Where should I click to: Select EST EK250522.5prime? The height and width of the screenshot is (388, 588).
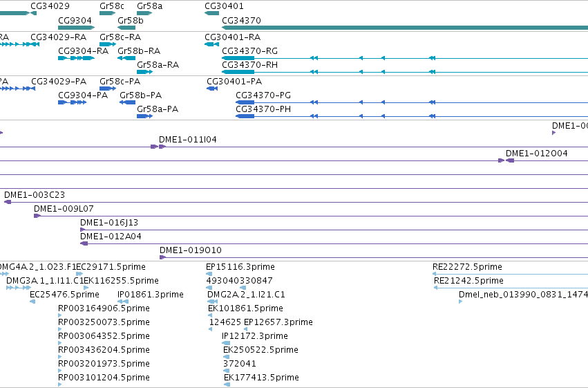point(261,350)
